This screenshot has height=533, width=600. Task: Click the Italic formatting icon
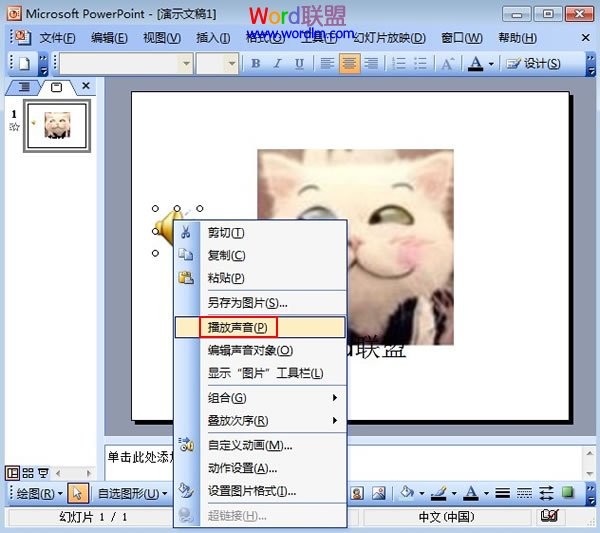(278, 63)
